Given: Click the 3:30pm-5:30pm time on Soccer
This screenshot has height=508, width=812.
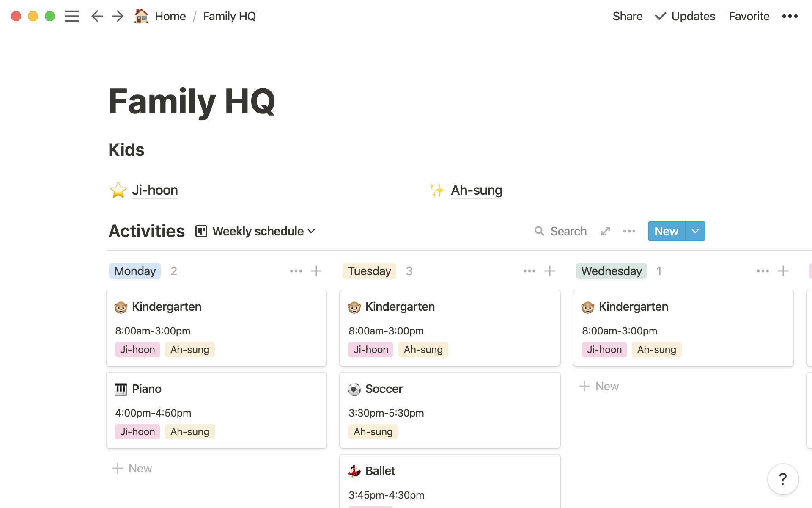Looking at the screenshot, I should pyautogui.click(x=386, y=413).
